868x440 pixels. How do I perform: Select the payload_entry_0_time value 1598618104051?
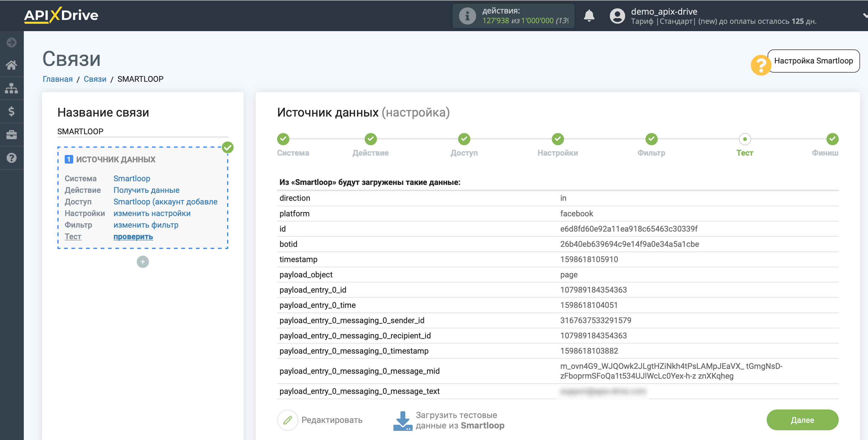point(589,305)
